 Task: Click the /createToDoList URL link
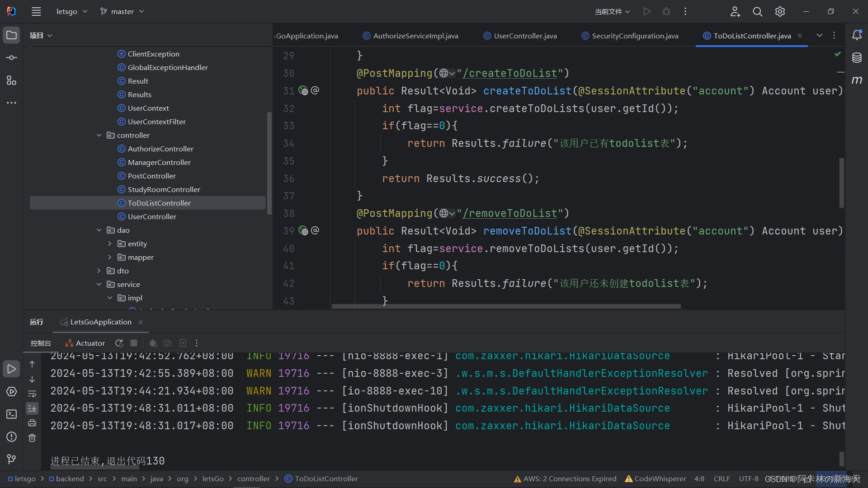coord(510,73)
